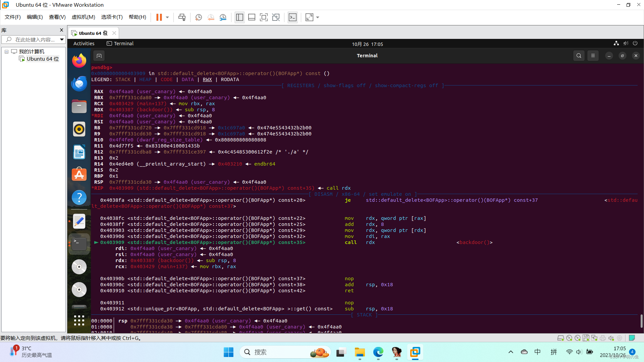
Task: Open the 虚拟机(M) menu
Action: [83, 17]
